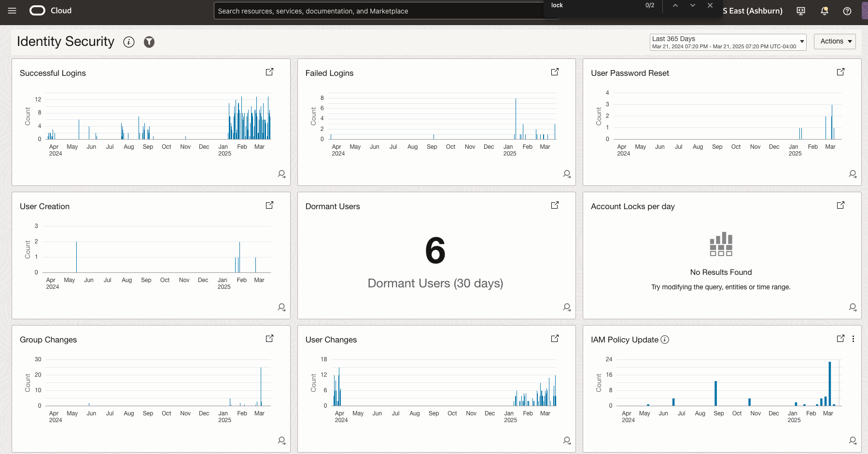Open the Last 365 Days time range selector
Image resolution: width=868 pixels, height=454 pixels.
[727, 42]
